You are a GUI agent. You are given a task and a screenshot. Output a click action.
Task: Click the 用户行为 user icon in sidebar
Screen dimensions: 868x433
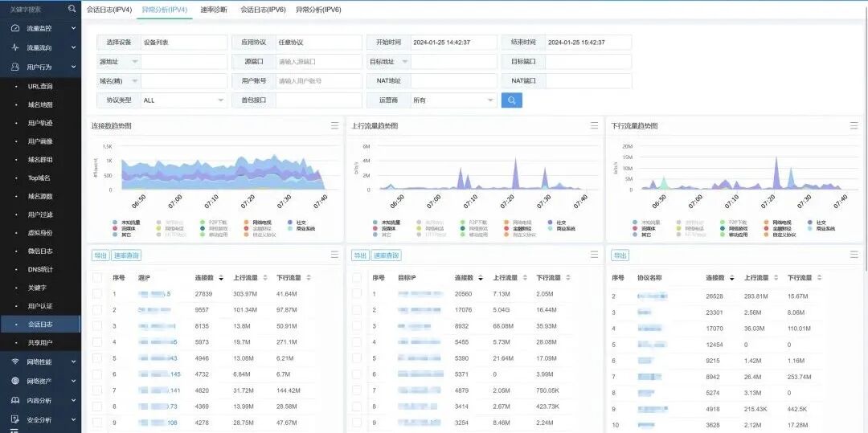15,67
